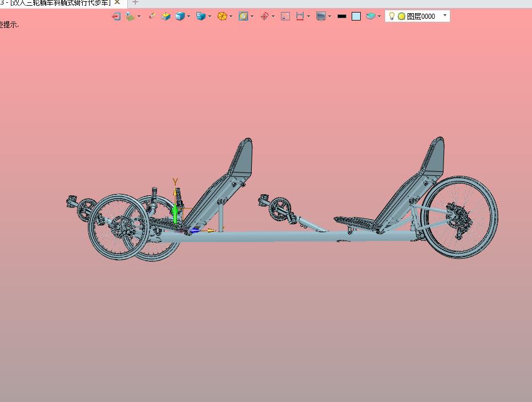The width and height of the screenshot is (532, 402).
Task: Click the green Y-axis arrow handle
Action: (175, 214)
